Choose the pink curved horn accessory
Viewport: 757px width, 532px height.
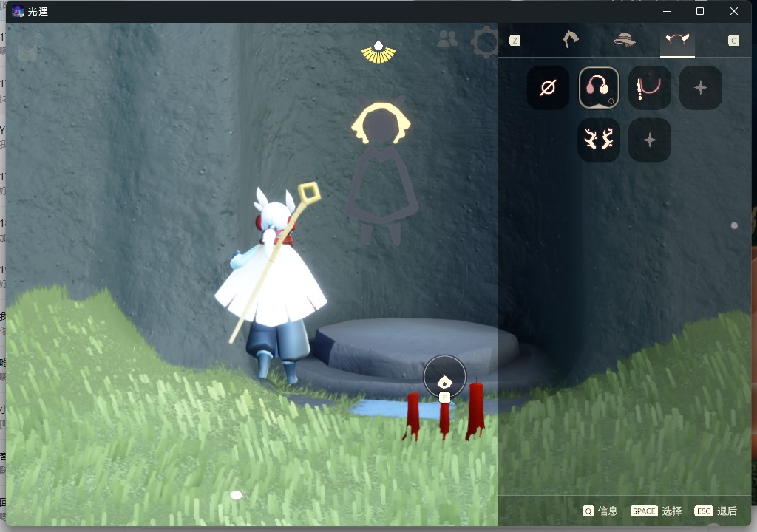(x=649, y=88)
